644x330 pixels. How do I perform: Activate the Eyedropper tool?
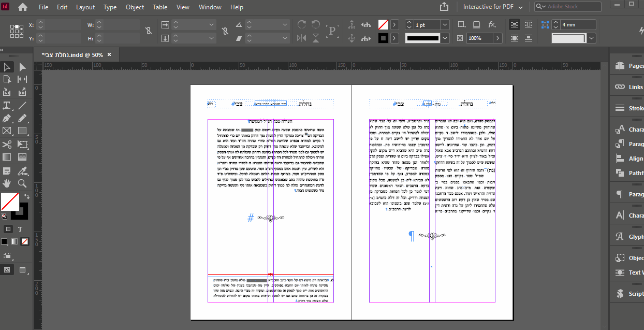pyautogui.click(x=22, y=170)
